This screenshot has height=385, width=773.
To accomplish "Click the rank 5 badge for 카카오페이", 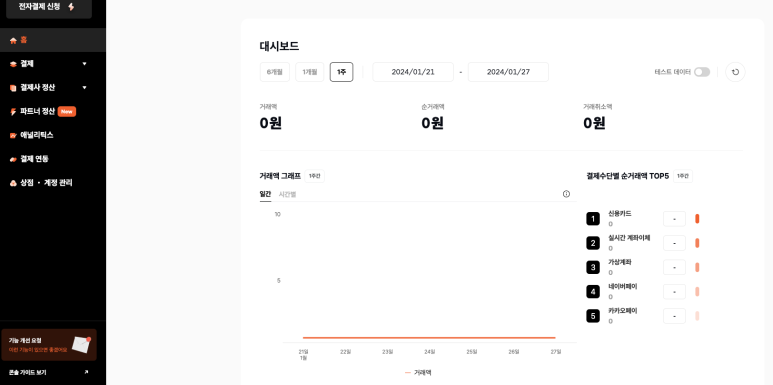I will (x=593, y=316).
